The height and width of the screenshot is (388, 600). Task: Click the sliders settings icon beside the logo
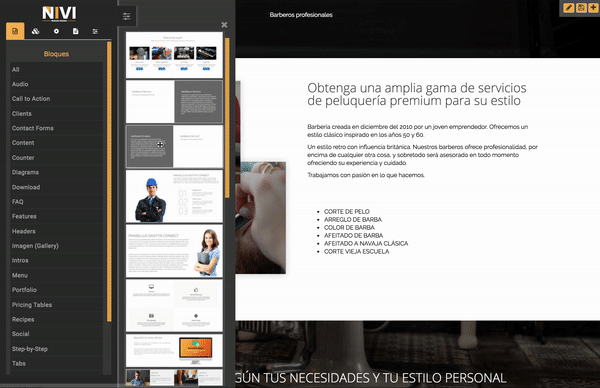pos(126,16)
